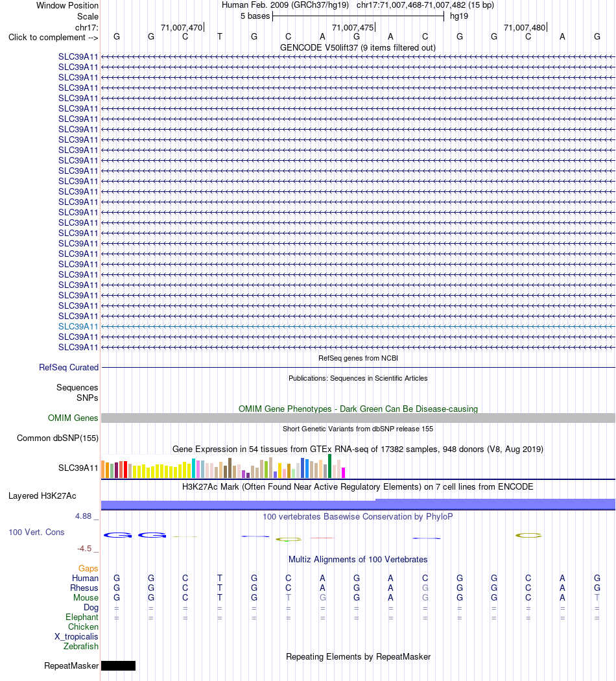Click the T base in the complement sequence row
The image size is (616, 681).
220,37
